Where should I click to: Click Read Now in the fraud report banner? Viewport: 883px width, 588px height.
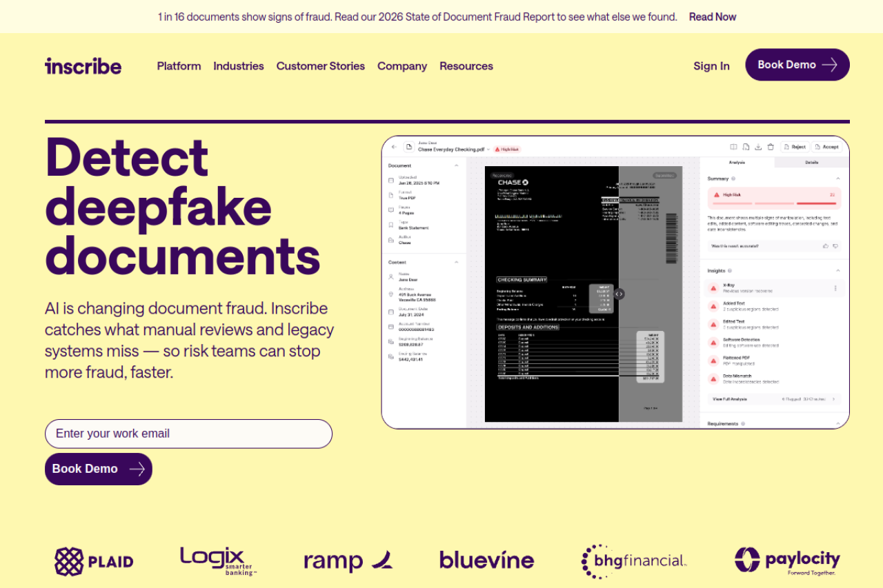point(713,17)
